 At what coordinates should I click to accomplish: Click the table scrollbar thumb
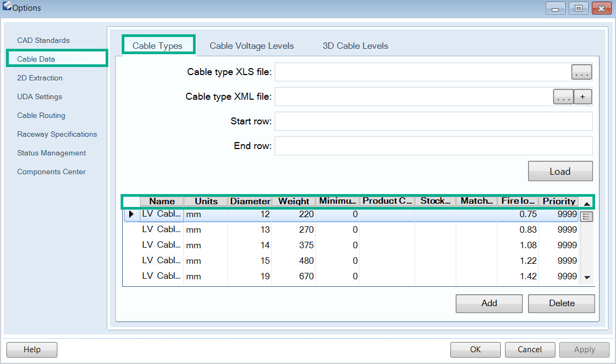tap(587, 217)
